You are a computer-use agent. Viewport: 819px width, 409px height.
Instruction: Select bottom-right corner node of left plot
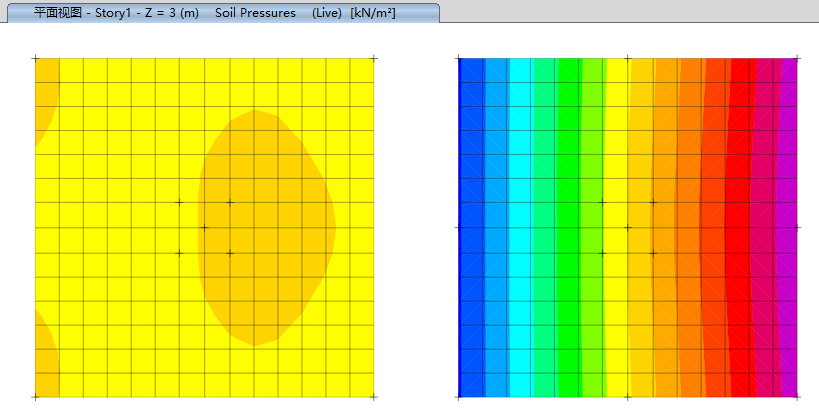374,397
